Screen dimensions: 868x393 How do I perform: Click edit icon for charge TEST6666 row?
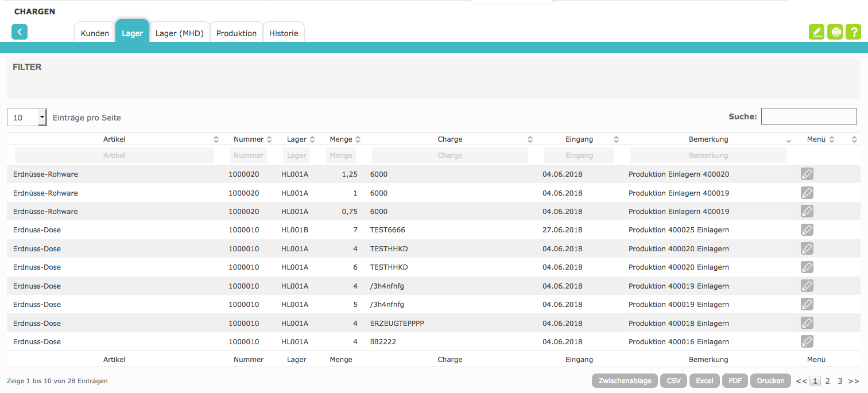point(807,230)
